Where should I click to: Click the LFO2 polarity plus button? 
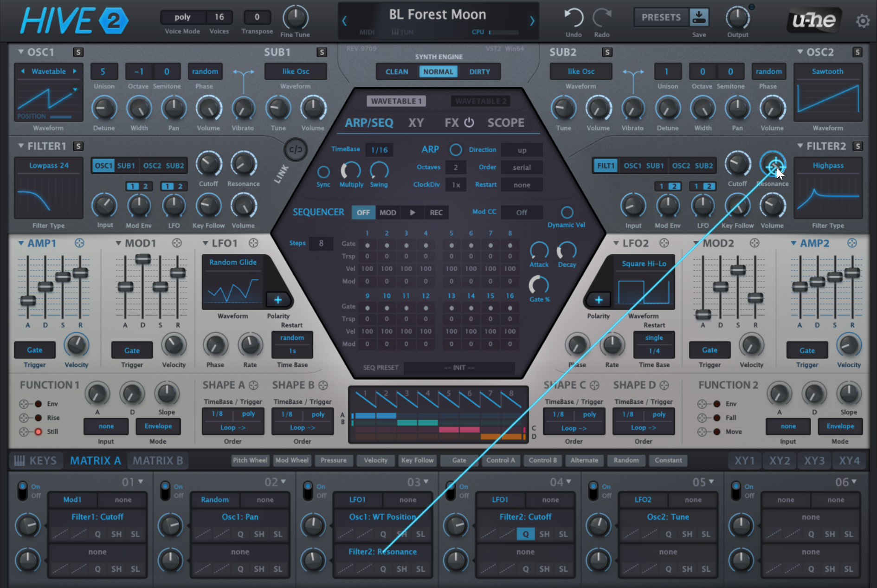[599, 300]
